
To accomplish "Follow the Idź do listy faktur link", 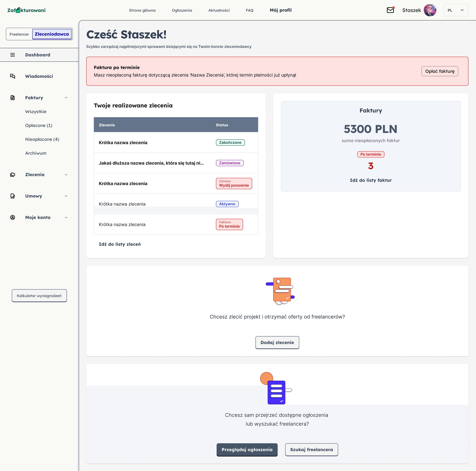I will (371, 180).
